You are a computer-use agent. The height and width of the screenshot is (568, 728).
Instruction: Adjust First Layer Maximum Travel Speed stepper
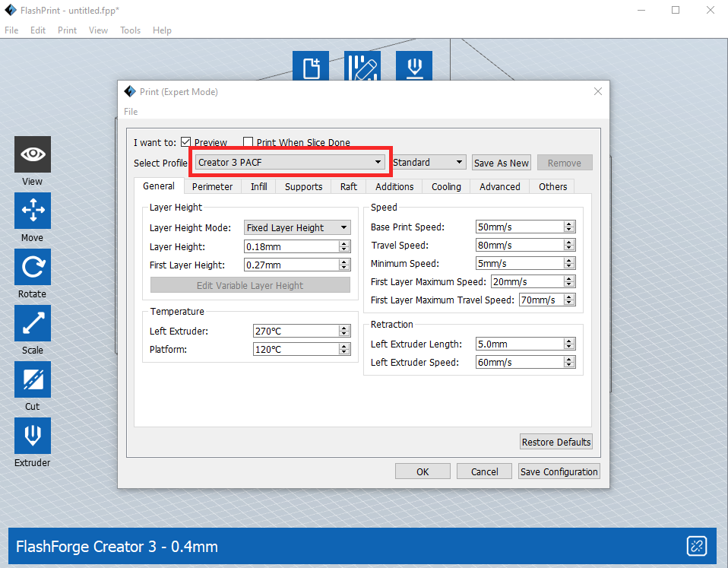[569, 300]
